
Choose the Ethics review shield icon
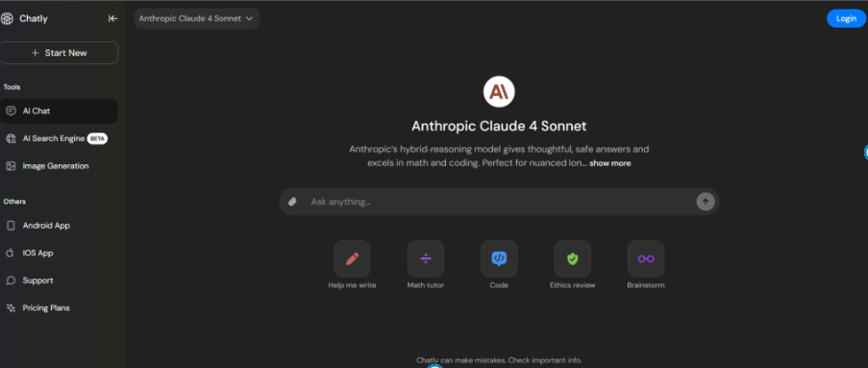click(572, 258)
